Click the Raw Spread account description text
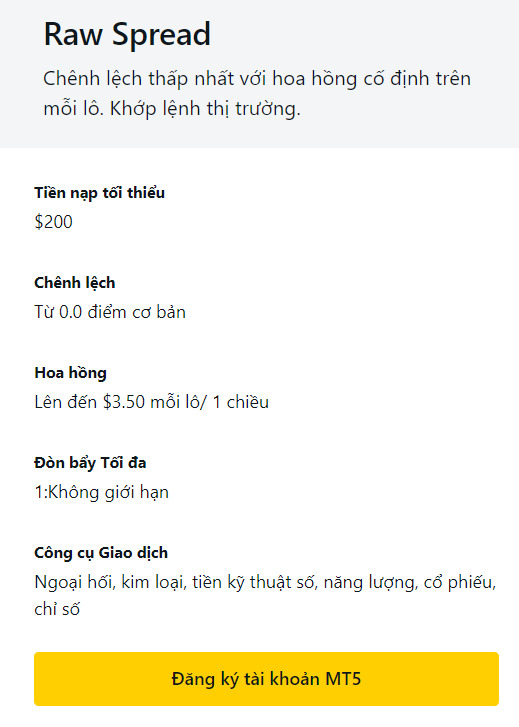Image resolution: width=519 pixels, height=727 pixels. coord(257,93)
